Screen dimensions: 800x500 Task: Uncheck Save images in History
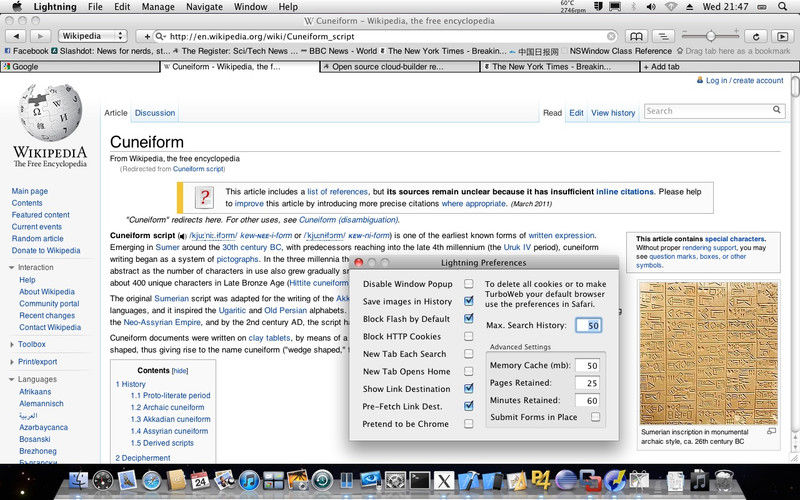point(468,301)
